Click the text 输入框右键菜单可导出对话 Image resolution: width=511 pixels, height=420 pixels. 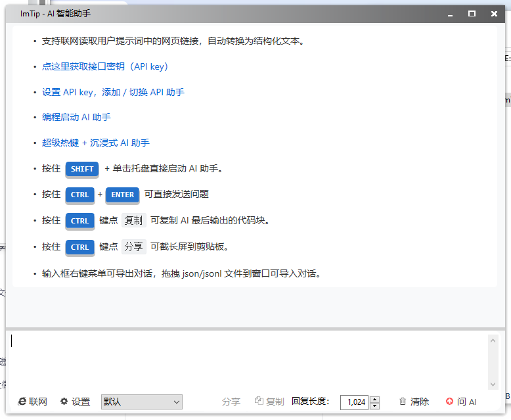tap(97, 273)
